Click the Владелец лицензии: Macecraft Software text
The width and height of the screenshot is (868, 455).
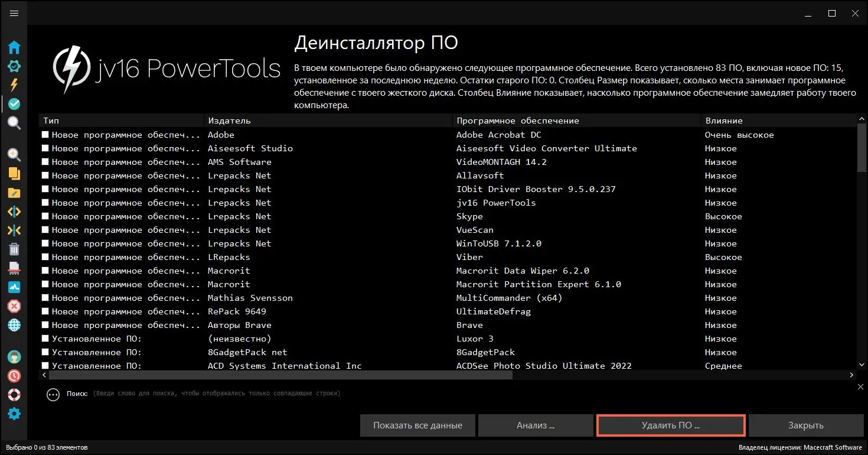click(x=801, y=447)
